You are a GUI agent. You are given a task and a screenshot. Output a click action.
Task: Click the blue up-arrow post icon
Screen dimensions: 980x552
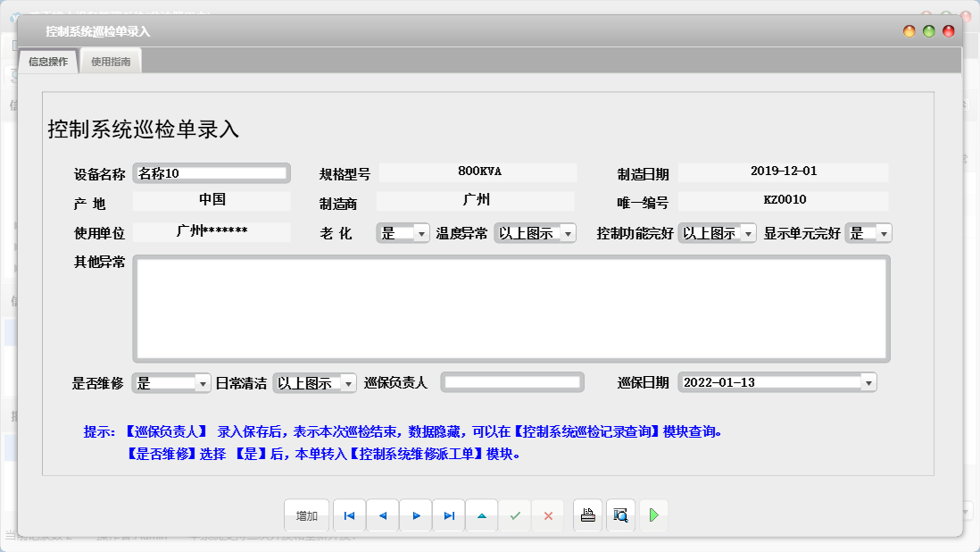pyautogui.click(x=481, y=515)
